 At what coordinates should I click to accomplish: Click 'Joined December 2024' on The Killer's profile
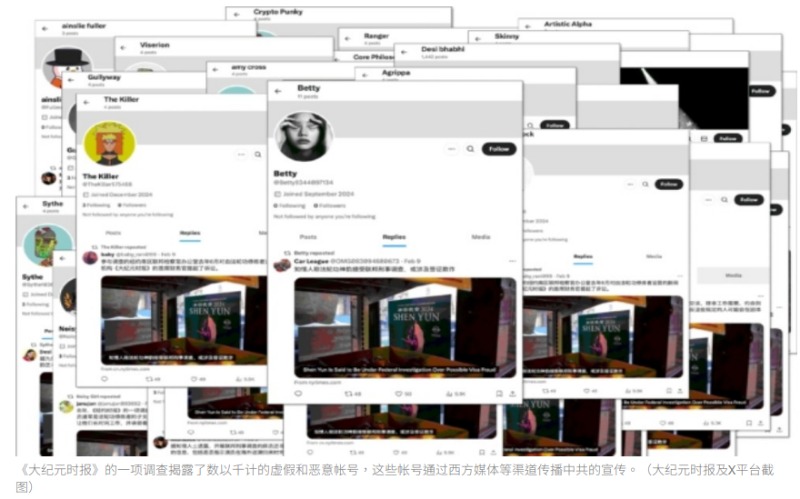pyautogui.click(x=118, y=194)
